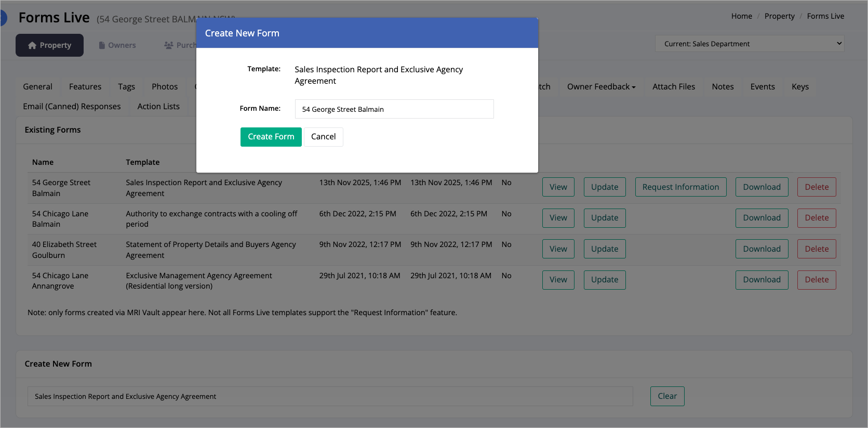Screen dimensions: 868x428
Task: Download the 54 Chicago Lane Annangrove form
Action: pos(762,280)
